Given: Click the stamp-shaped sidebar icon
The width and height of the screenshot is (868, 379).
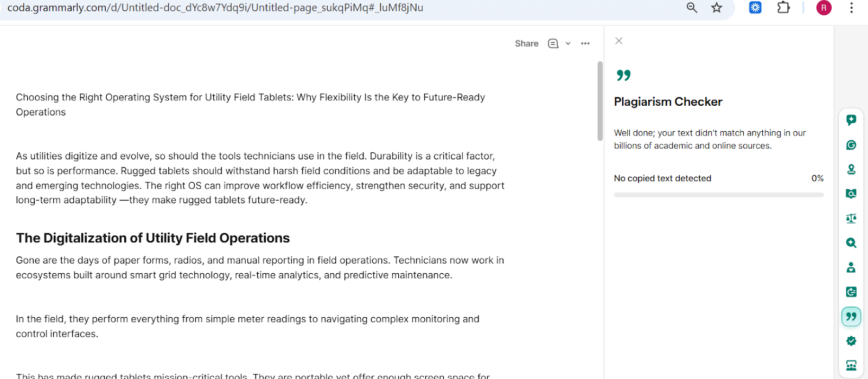Looking at the screenshot, I should coord(851,169).
